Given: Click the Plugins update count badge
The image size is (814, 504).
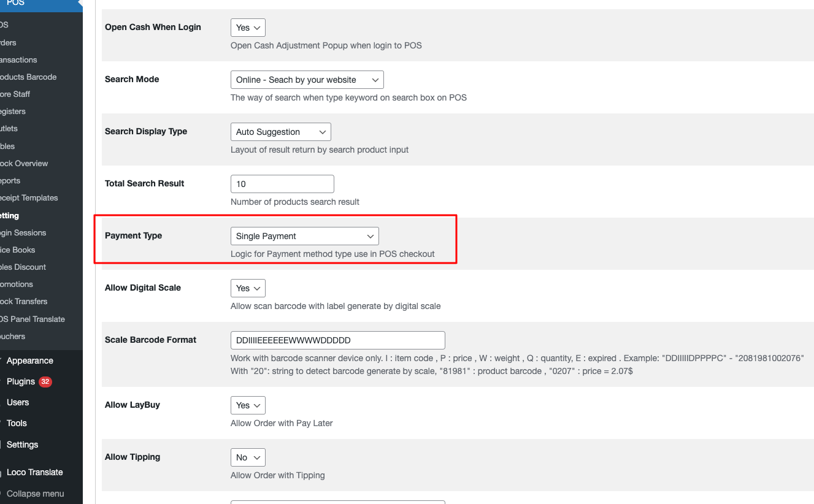Looking at the screenshot, I should coord(45,381).
